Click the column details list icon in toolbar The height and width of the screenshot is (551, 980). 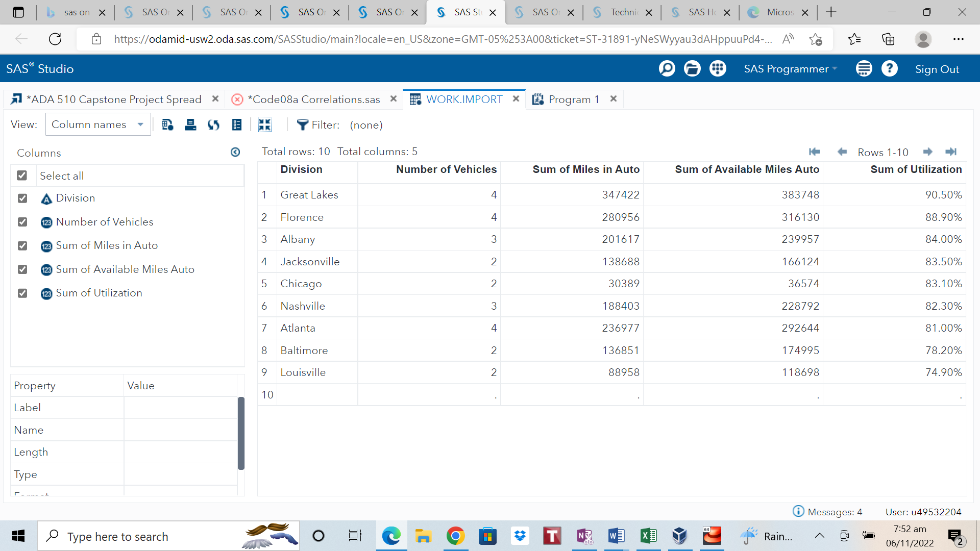pyautogui.click(x=236, y=124)
